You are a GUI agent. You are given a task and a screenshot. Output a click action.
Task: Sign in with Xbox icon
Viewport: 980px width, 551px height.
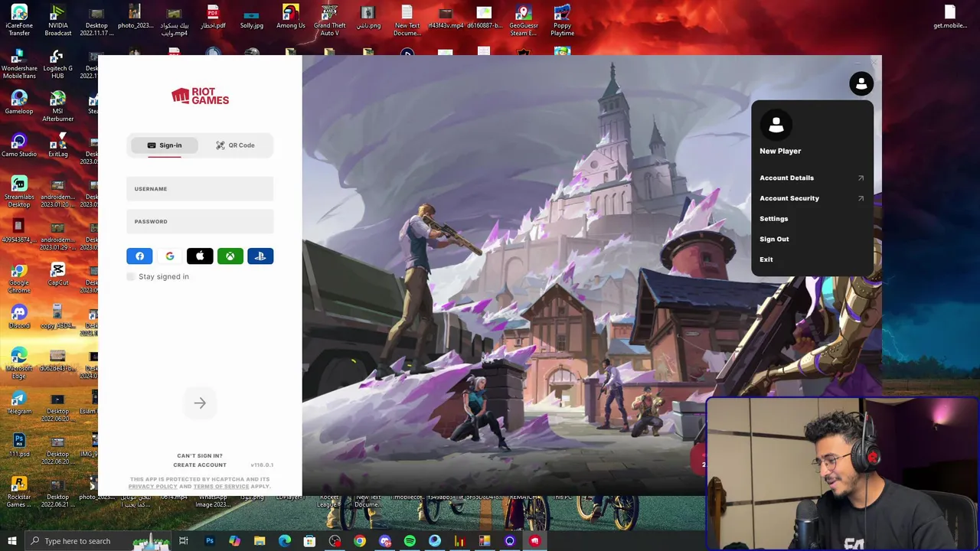tap(230, 256)
